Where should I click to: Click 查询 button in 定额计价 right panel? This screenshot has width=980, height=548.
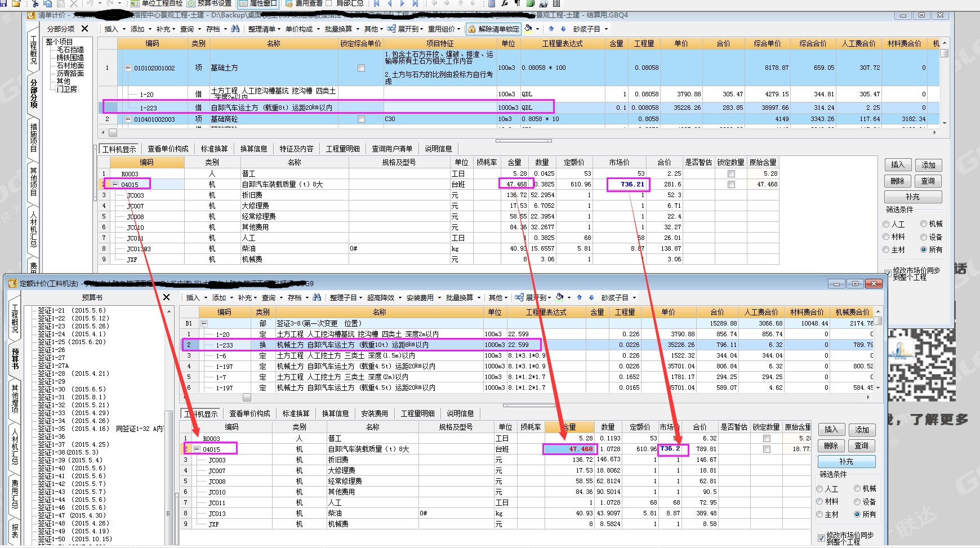[x=862, y=445]
